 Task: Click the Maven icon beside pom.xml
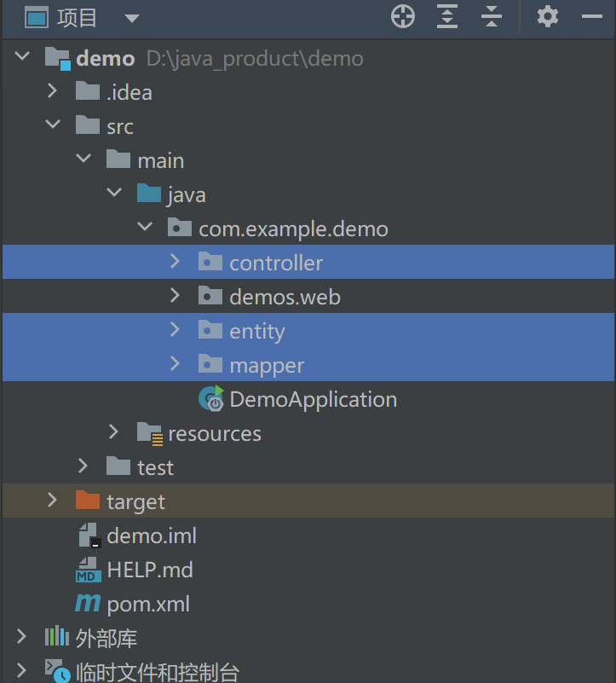[88, 604]
